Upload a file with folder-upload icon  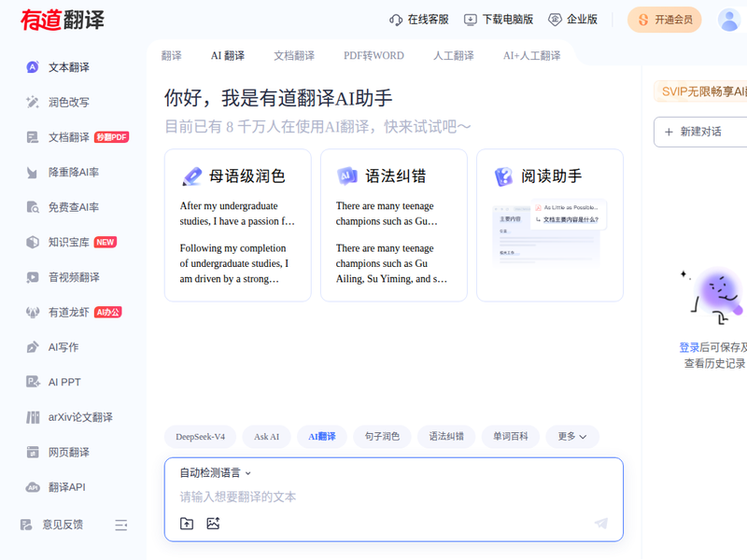(187, 524)
